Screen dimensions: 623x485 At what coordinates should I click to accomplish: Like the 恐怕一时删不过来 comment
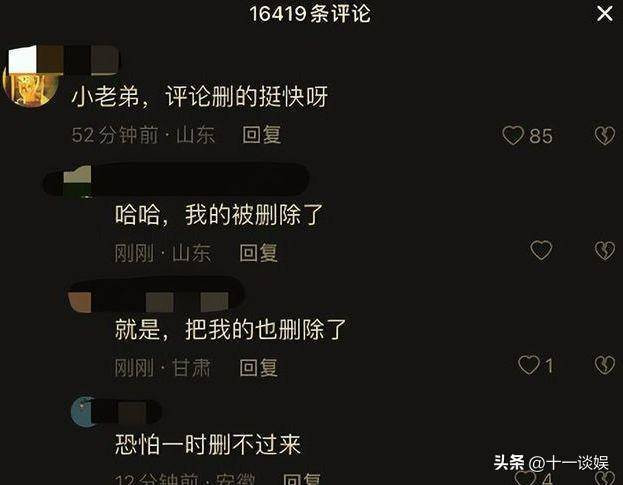[526, 478]
